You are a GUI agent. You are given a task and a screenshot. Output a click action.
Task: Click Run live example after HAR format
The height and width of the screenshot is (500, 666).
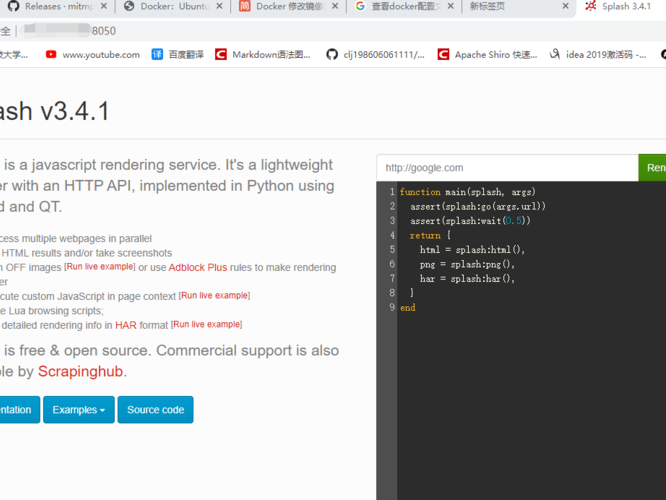pos(206,325)
